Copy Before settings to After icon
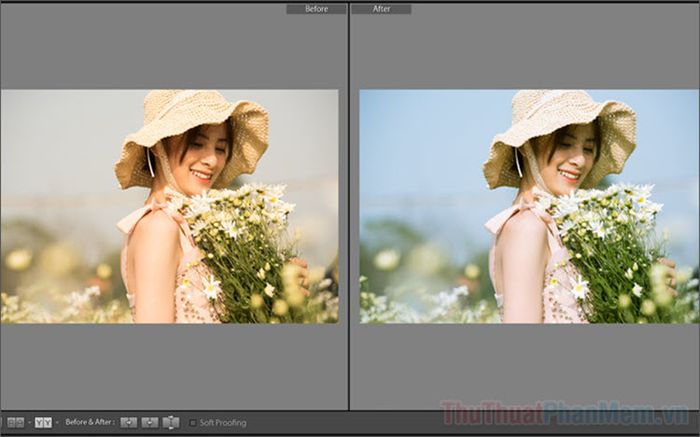Viewport: 700px width, 437px height. tap(129, 422)
